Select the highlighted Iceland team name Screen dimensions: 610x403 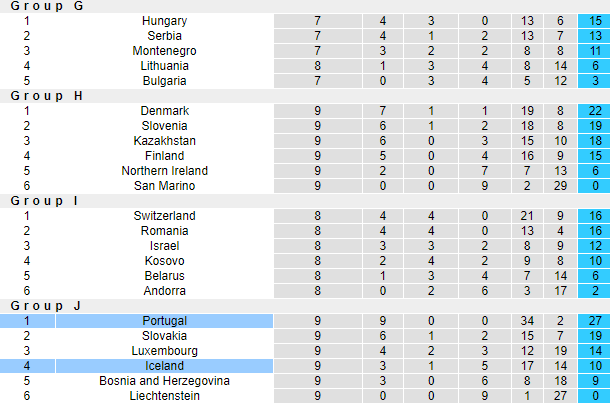164,366
